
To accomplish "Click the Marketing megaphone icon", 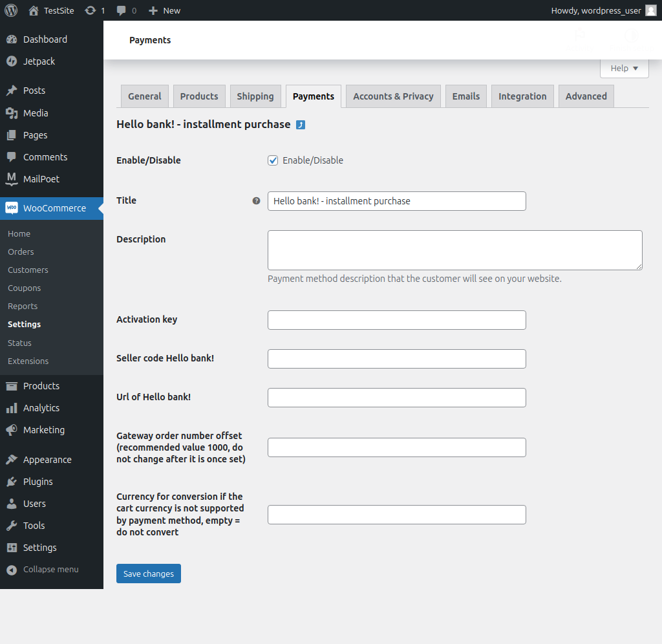I will click(12, 430).
